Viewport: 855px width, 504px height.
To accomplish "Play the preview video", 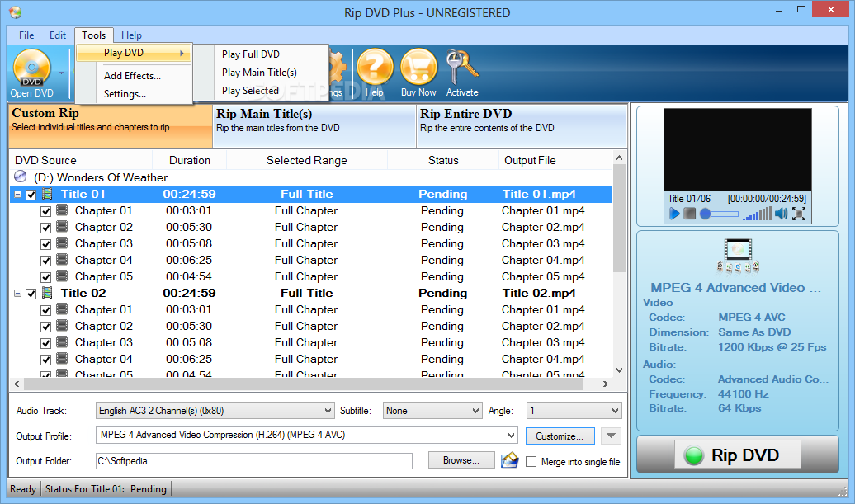I will click(674, 214).
